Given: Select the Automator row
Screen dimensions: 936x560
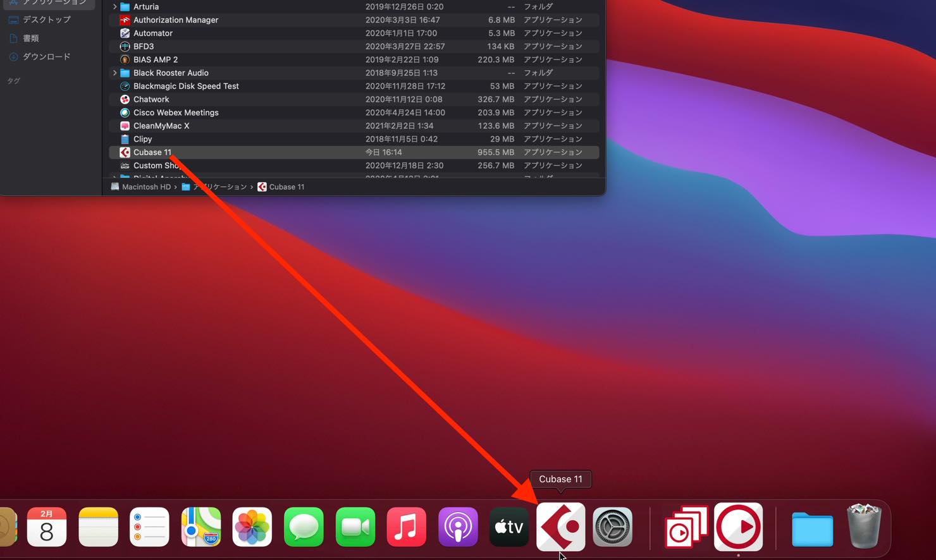Looking at the screenshot, I should [x=354, y=33].
